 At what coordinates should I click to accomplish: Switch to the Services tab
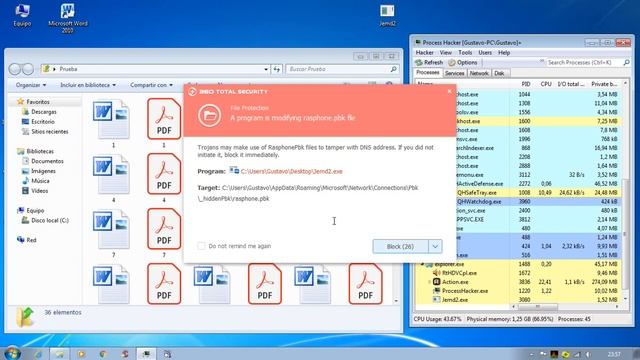pyautogui.click(x=454, y=73)
